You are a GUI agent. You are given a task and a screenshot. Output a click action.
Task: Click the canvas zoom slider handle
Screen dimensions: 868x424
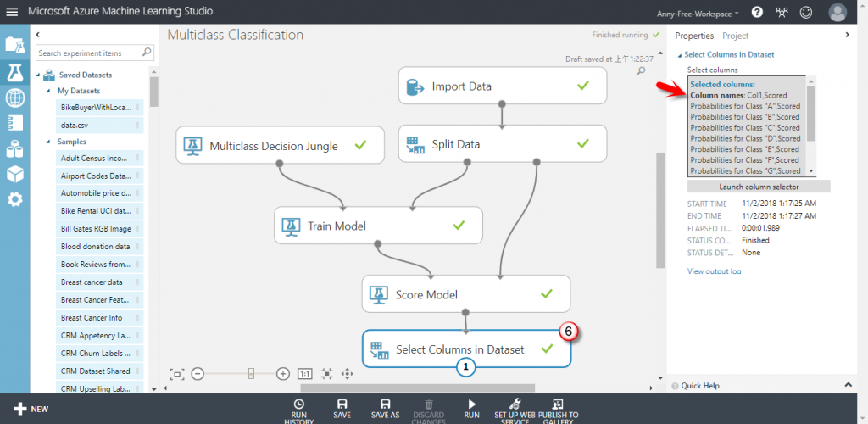251,374
